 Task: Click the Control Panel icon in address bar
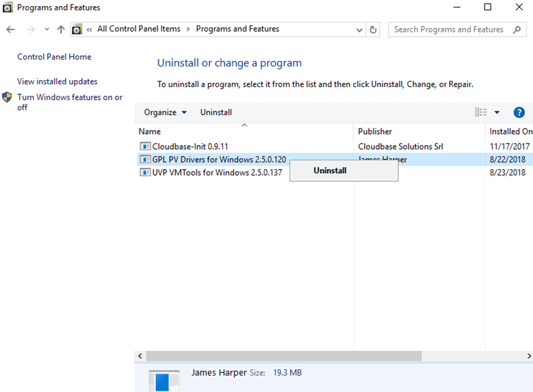point(77,29)
